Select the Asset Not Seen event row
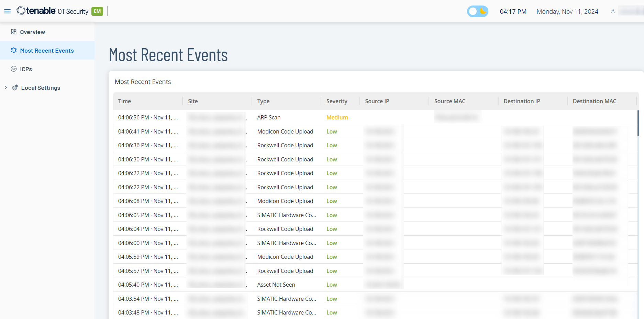 click(276, 285)
